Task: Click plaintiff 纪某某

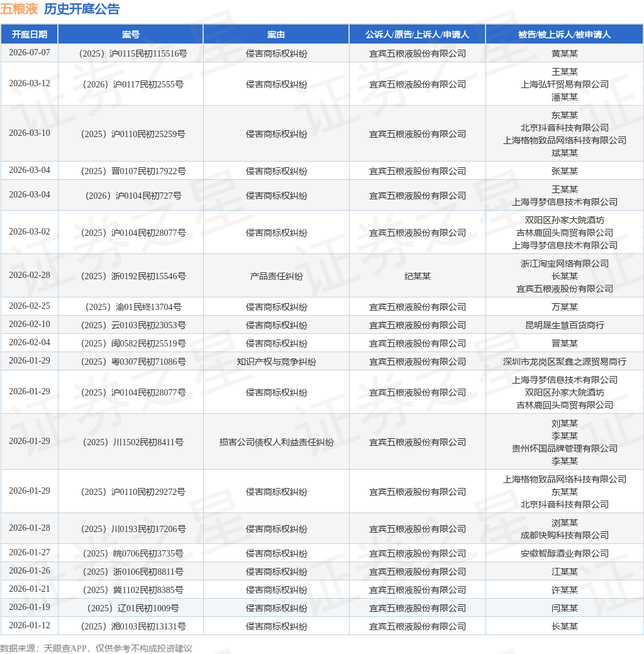Action: point(417,276)
